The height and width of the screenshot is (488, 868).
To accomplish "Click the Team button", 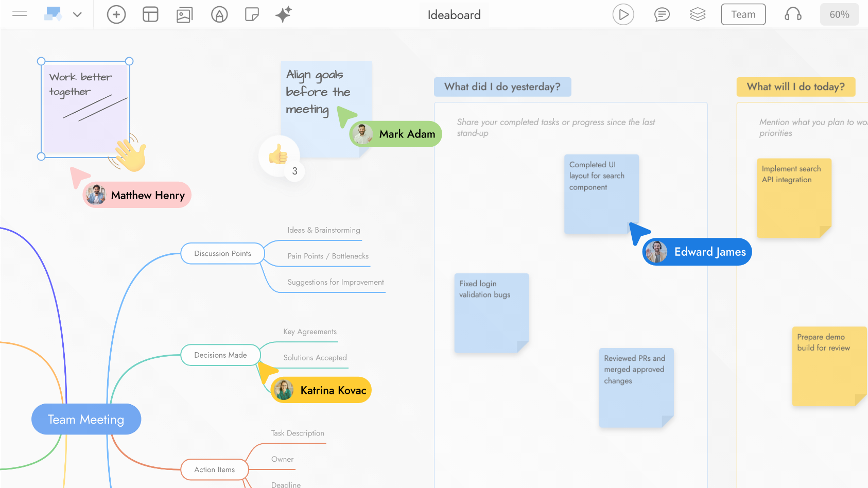I will tap(743, 14).
